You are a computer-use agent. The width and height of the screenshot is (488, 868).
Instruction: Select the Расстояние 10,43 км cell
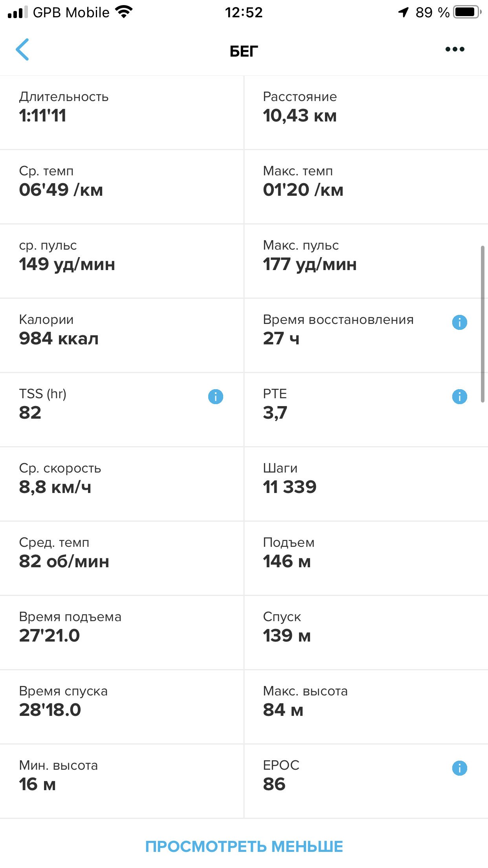click(366, 112)
